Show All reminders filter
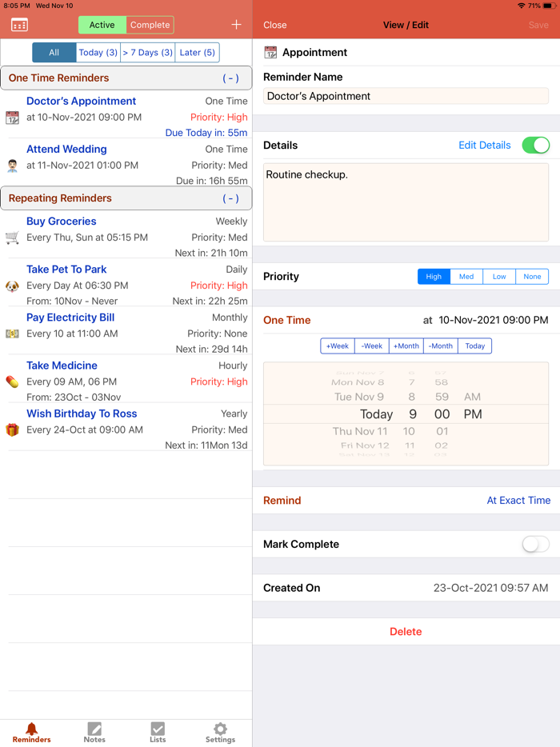 coord(54,53)
